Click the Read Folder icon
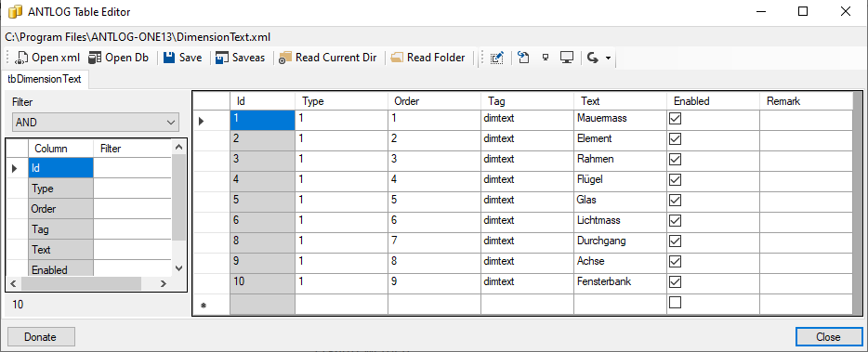 coord(396,58)
